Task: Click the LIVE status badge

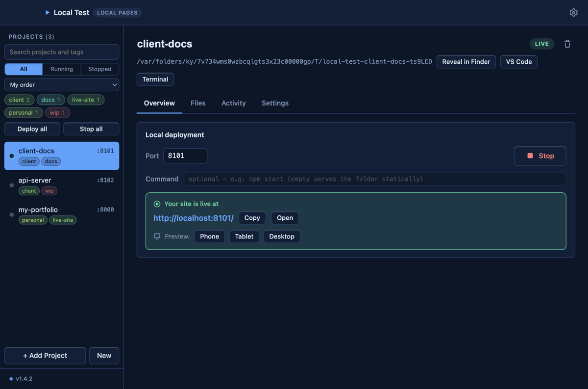Action: pos(542,44)
